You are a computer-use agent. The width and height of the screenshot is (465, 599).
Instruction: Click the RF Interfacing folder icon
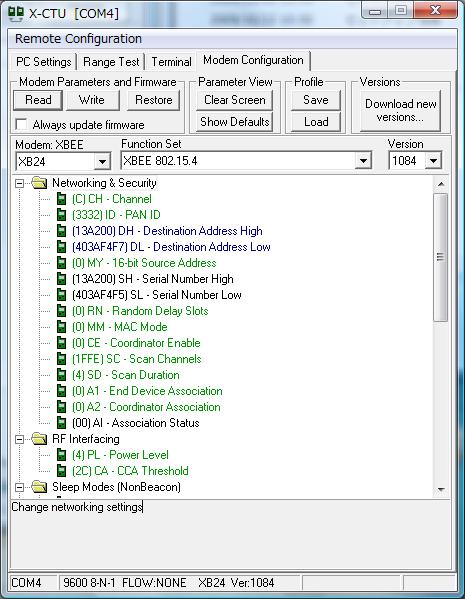[39, 439]
